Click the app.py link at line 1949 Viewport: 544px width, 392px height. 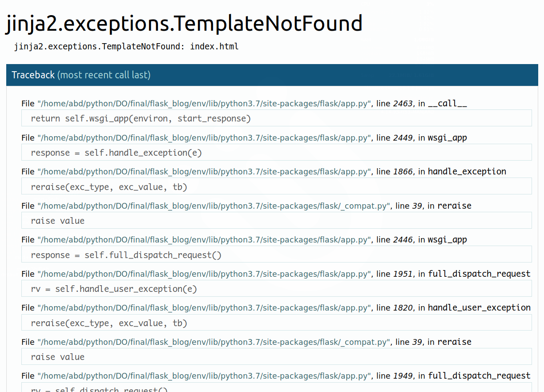tap(202, 376)
